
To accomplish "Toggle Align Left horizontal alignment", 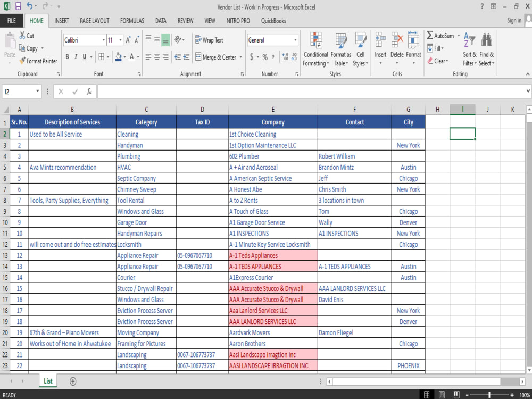I will tap(148, 57).
